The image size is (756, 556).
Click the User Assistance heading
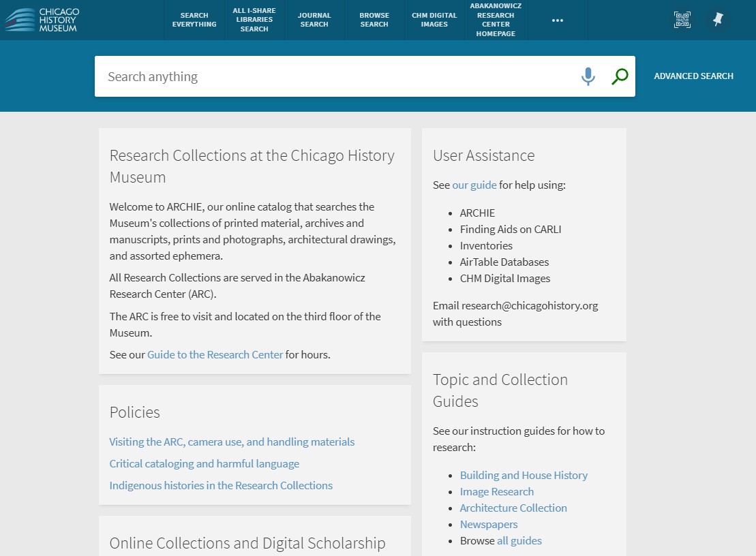[483, 155]
